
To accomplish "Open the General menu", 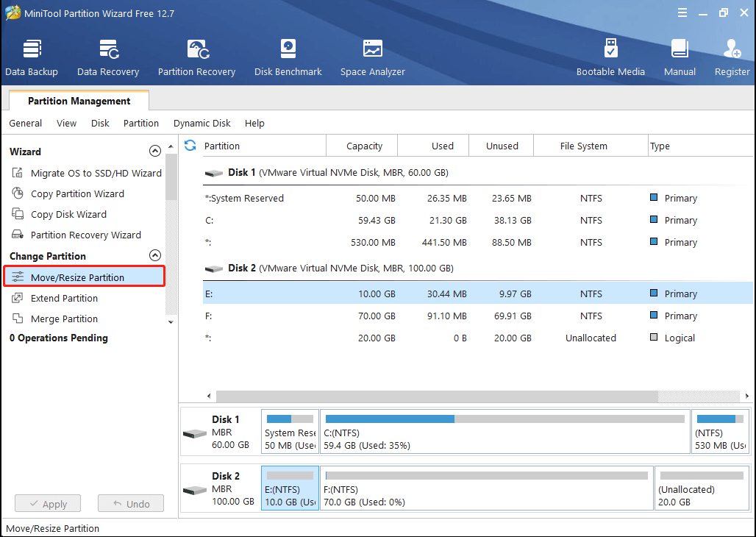I will coord(26,123).
